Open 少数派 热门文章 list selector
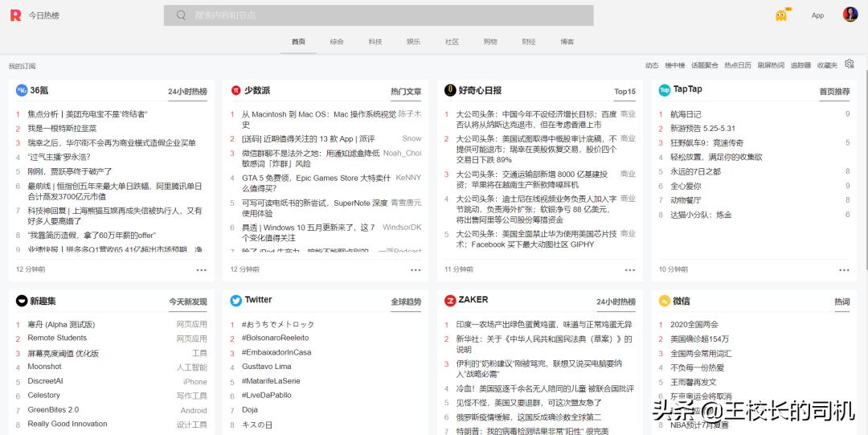The width and height of the screenshot is (868, 435). tap(406, 92)
